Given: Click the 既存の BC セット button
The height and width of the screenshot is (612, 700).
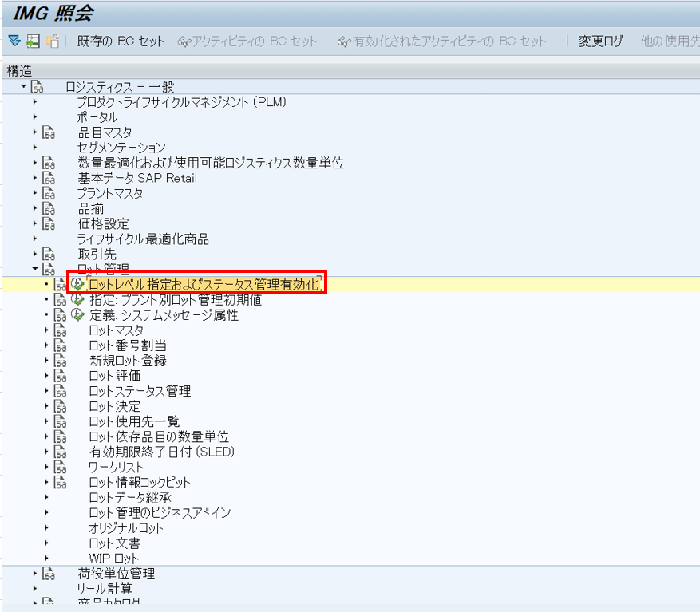Looking at the screenshot, I should 121,41.
